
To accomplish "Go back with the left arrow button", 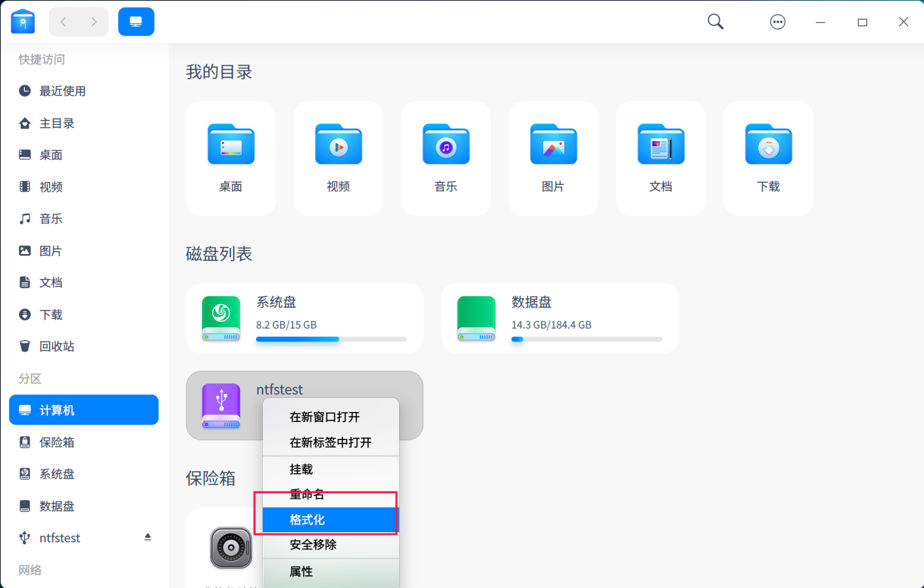I will (x=64, y=22).
